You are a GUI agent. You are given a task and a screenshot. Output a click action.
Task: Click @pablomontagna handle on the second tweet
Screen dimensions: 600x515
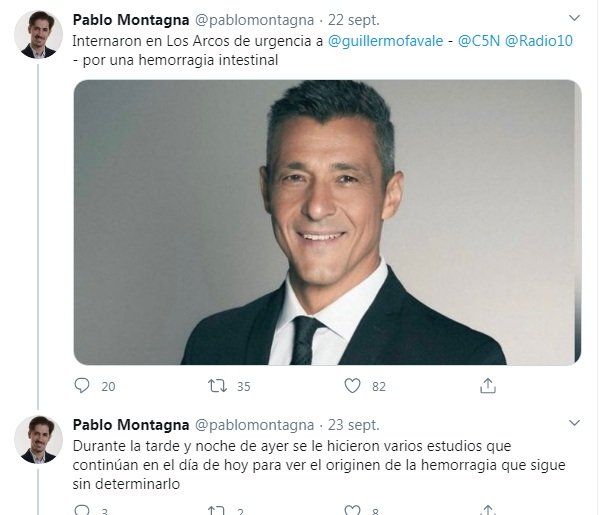pyautogui.click(x=254, y=425)
